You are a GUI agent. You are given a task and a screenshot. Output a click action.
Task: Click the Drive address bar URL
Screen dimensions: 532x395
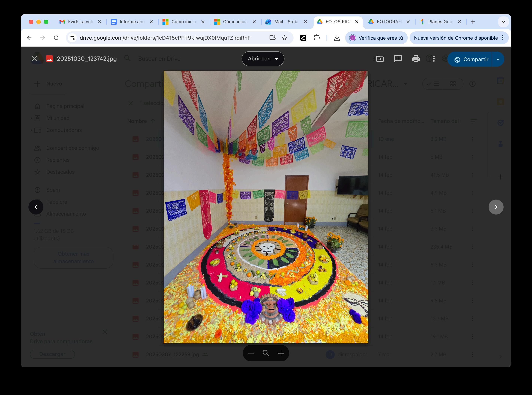pos(165,38)
